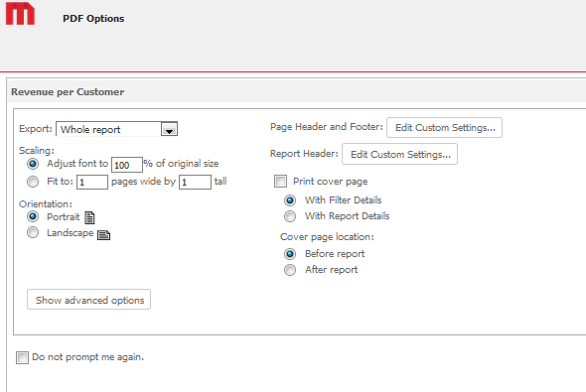Open the Export dropdown arrow
This screenshot has width=586, height=392.
(x=169, y=130)
